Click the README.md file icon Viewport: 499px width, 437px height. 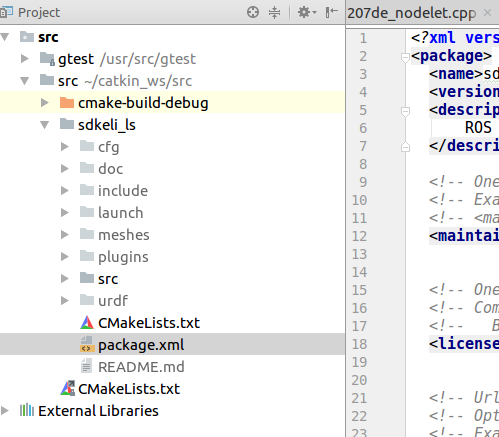pos(86,366)
